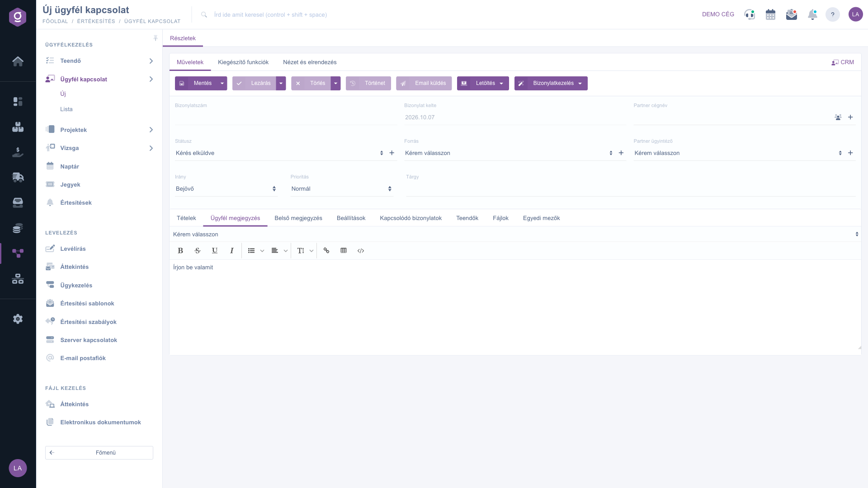Open the Prioritás dropdown set to Normál

(x=342, y=189)
